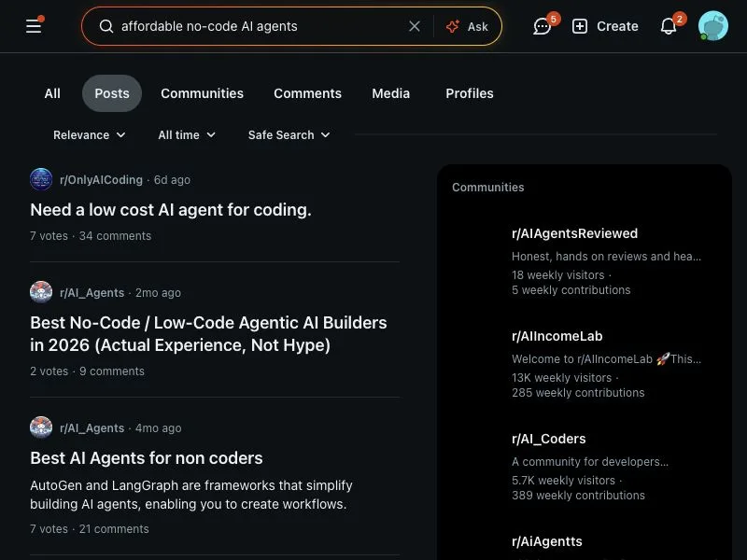Click '5.7K weekly visitors' text

(x=564, y=480)
